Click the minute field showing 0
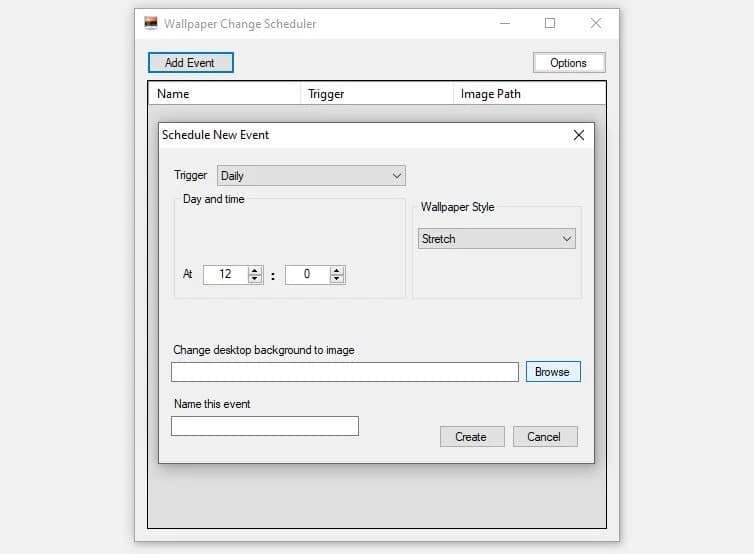This screenshot has height=554, width=754. tap(307, 275)
